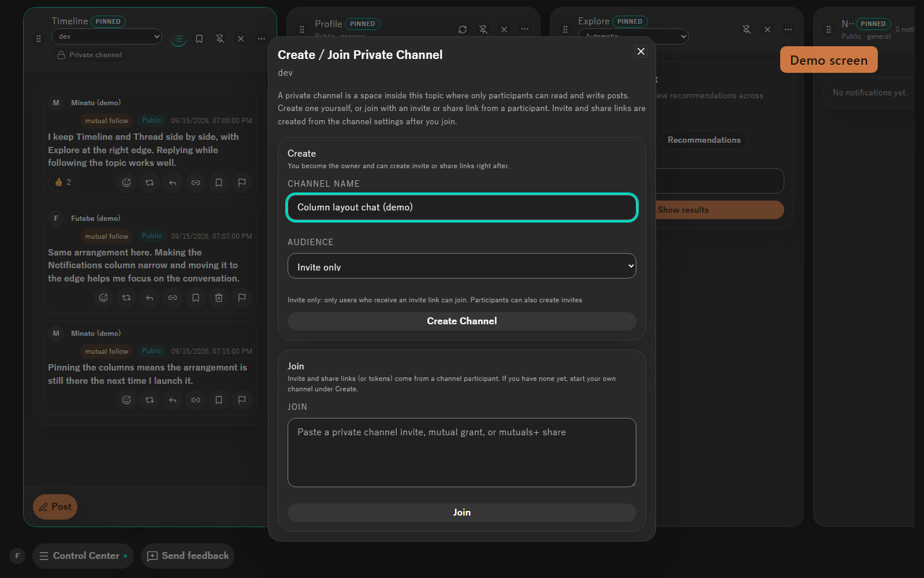Refresh the Profile column
Screen dimensions: 924x578
pos(463,29)
